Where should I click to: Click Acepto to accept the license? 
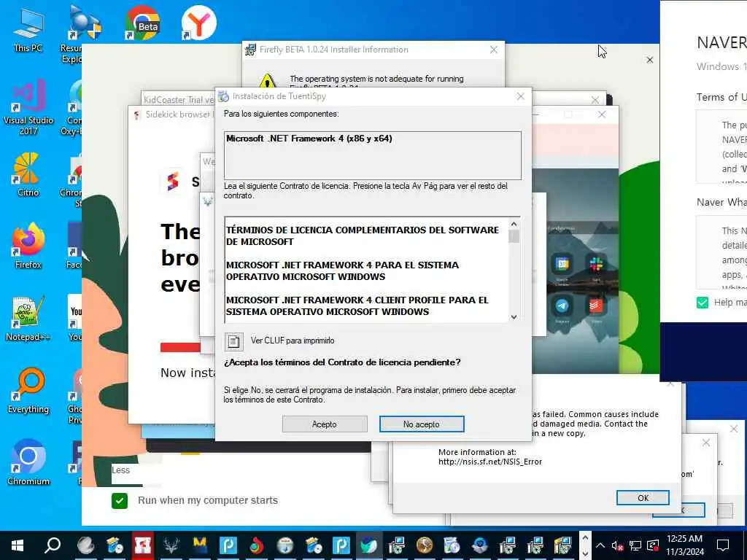[325, 424]
